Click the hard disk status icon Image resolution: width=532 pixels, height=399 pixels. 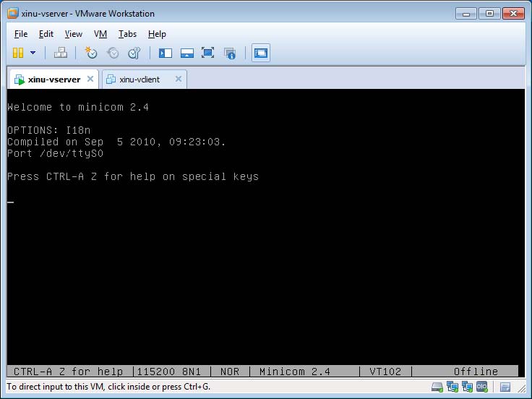pos(437,387)
